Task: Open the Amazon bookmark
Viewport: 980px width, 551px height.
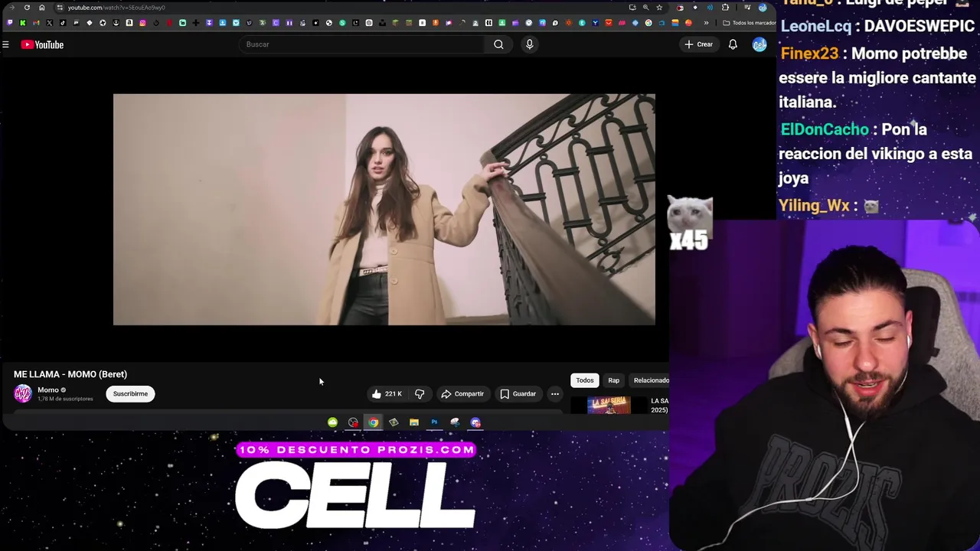Action: 129,23
